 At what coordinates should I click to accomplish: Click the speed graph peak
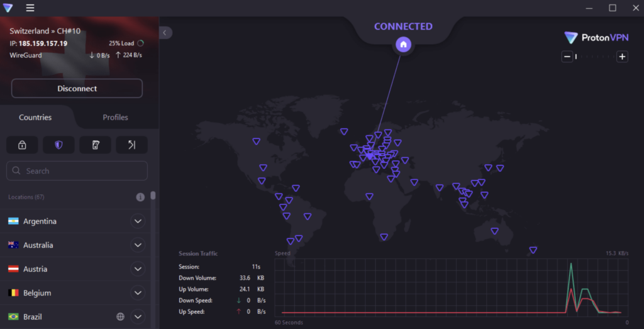click(x=571, y=264)
